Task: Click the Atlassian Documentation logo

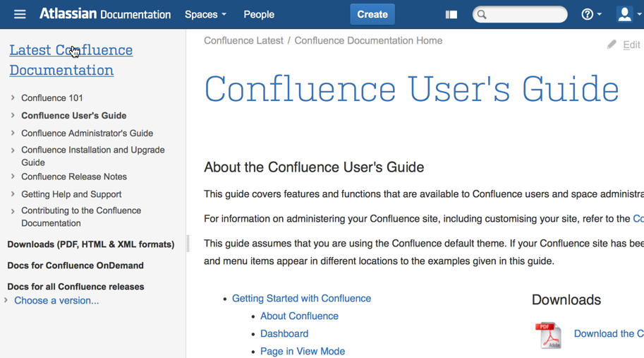Action: pyautogui.click(x=105, y=14)
